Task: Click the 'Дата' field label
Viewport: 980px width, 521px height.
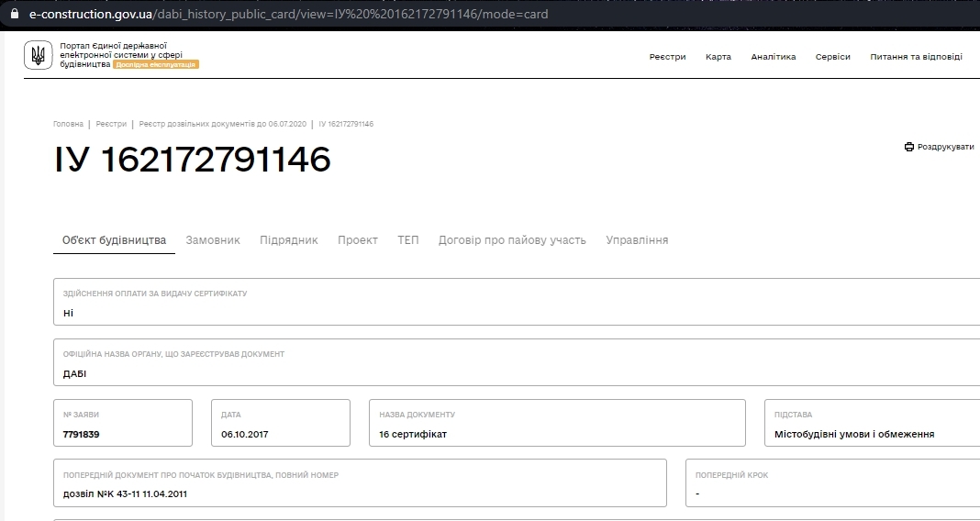Action: click(x=230, y=415)
